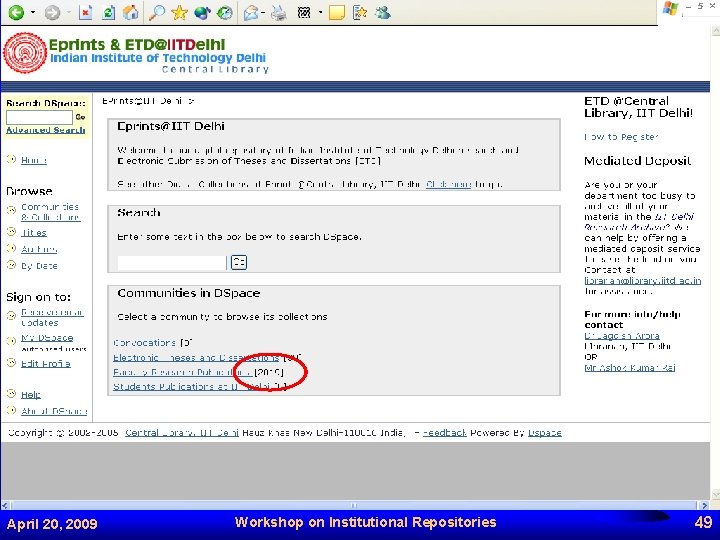Follow the 'Click here' link in welcome box

point(448,184)
